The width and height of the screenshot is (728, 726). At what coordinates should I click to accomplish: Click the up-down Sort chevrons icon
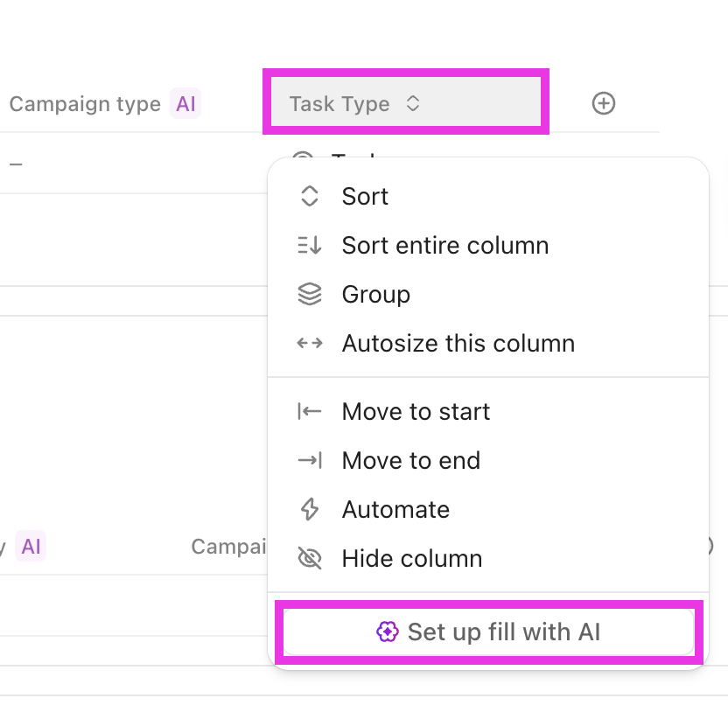point(310,197)
